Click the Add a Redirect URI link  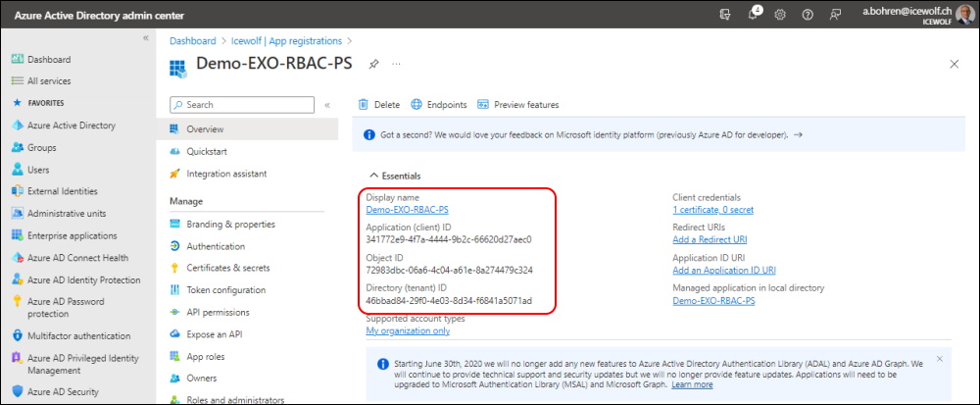click(x=710, y=239)
